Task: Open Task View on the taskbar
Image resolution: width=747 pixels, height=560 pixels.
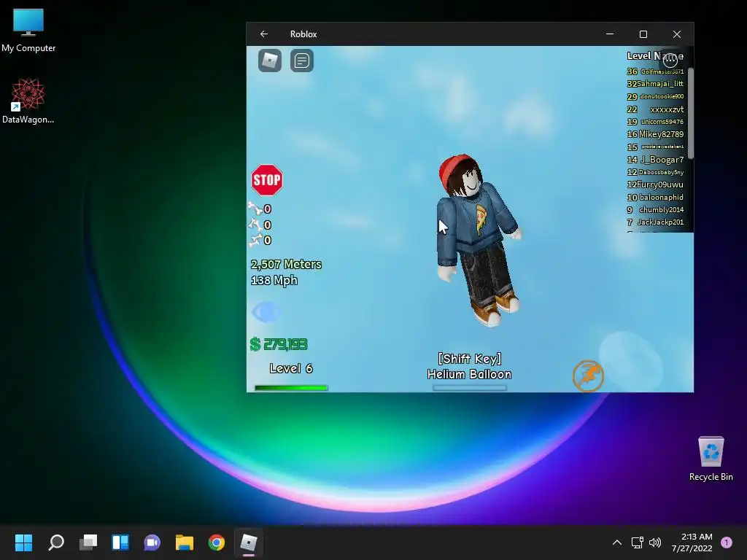Action: (x=88, y=542)
